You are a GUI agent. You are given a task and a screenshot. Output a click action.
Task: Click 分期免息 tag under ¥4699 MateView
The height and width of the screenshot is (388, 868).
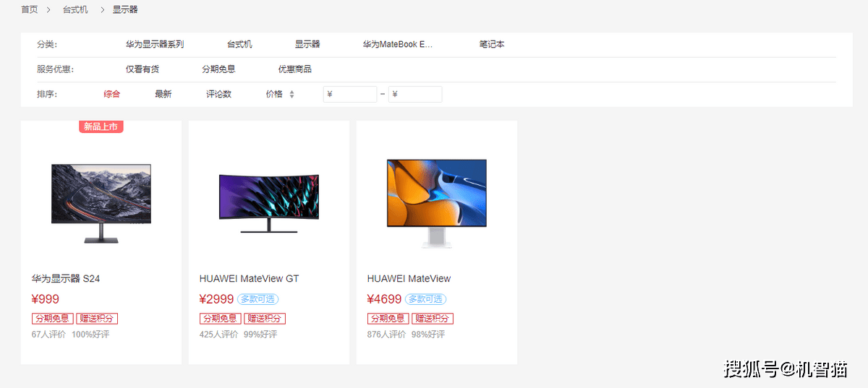click(x=388, y=319)
